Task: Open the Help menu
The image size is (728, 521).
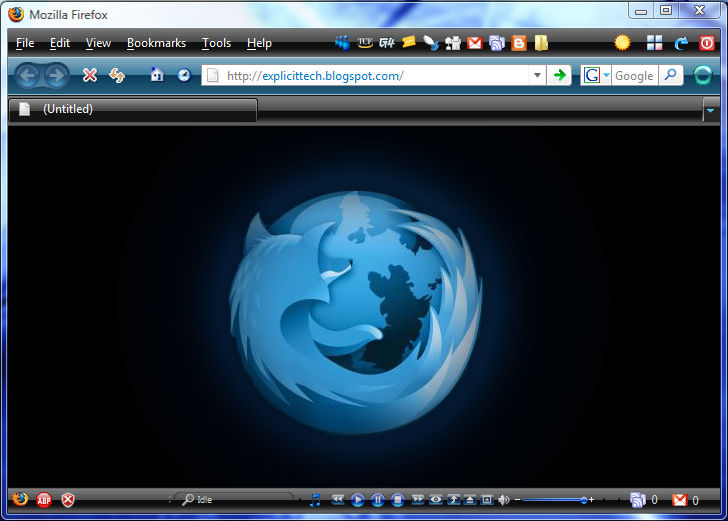Action: 259,43
